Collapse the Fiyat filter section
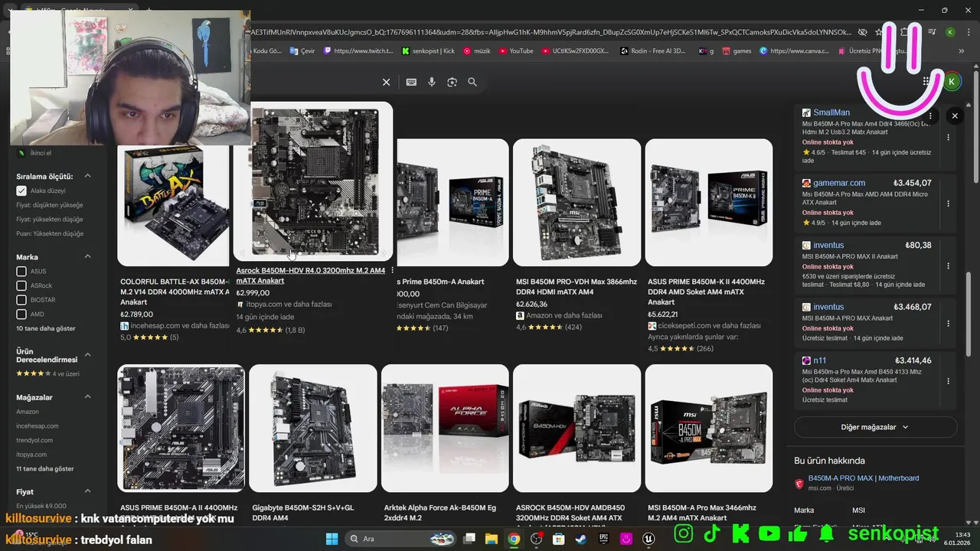 [x=87, y=491]
